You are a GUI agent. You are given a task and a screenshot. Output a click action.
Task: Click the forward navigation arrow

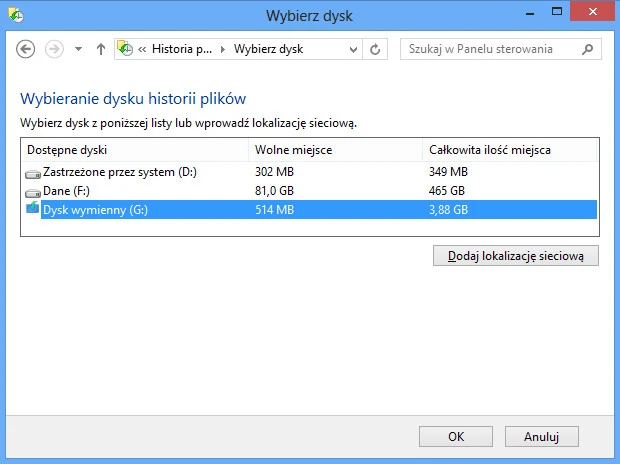pos(54,49)
